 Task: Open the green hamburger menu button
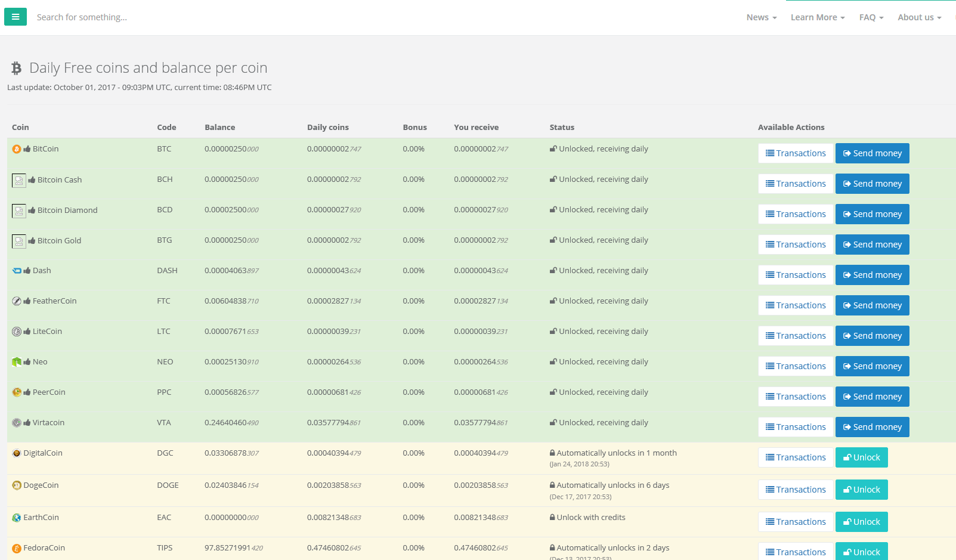click(16, 17)
